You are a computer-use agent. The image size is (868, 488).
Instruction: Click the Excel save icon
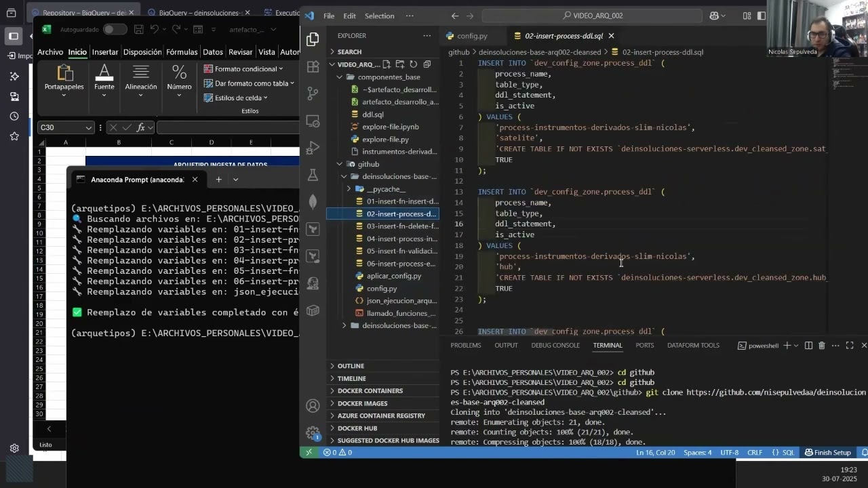click(x=138, y=29)
